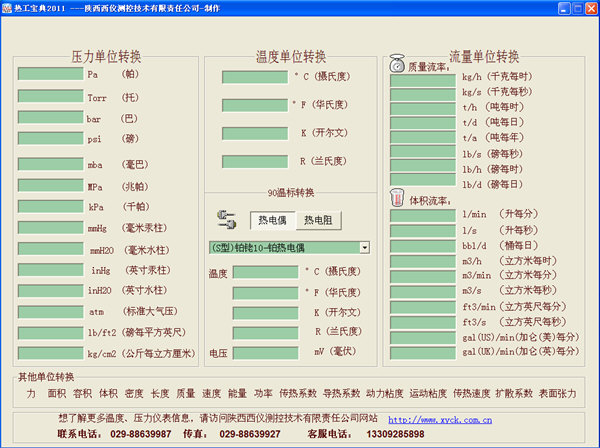
Task: Open the thermocouple type dropdown
Action: coord(364,247)
